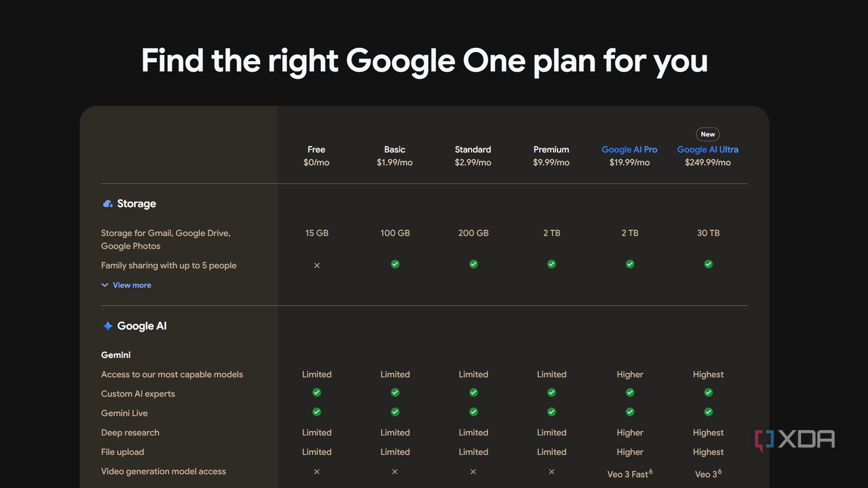The height and width of the screenshot is (488, 868).
Task: Toggle Gemini Live checkmark under Google AI Ultra
Action: [x=708, y=412]
